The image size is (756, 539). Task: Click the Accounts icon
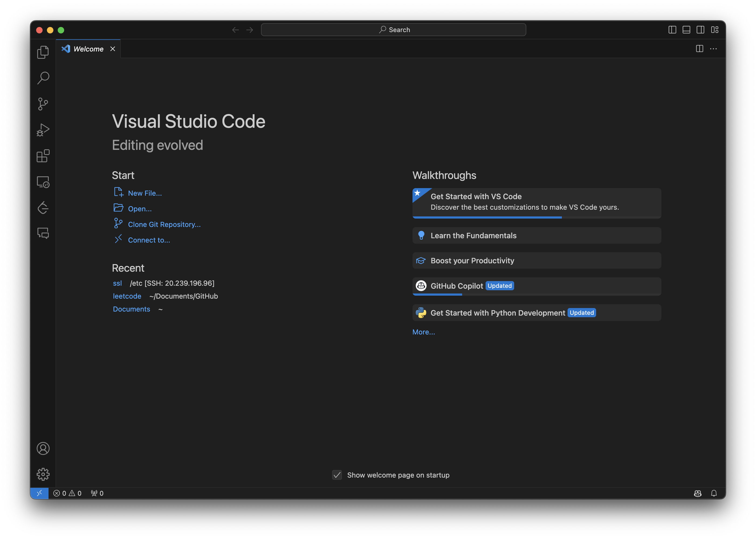43,448
